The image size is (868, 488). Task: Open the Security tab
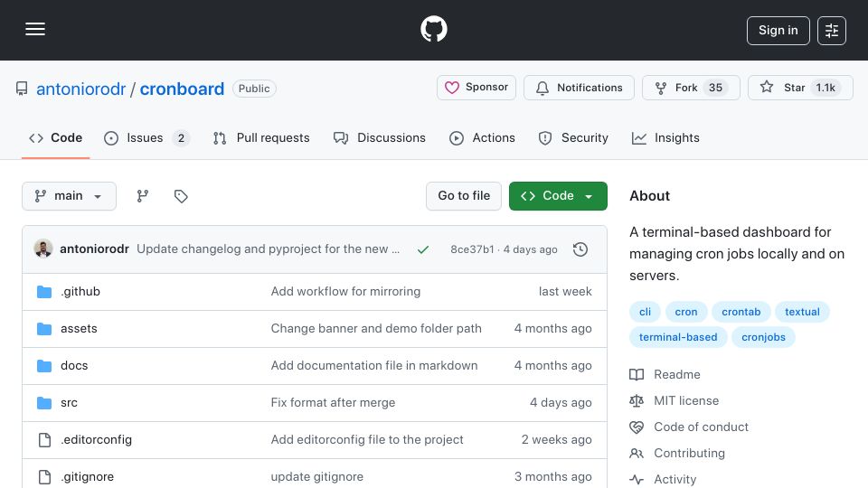pyautogui.click(x=573, y=137)
